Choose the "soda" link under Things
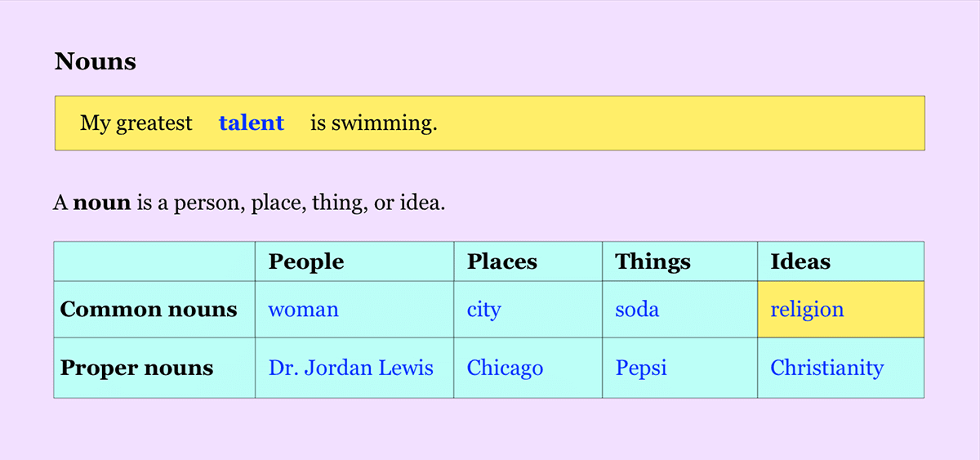Viewport: 980px width, 460px height. click(x=636, y=310)
